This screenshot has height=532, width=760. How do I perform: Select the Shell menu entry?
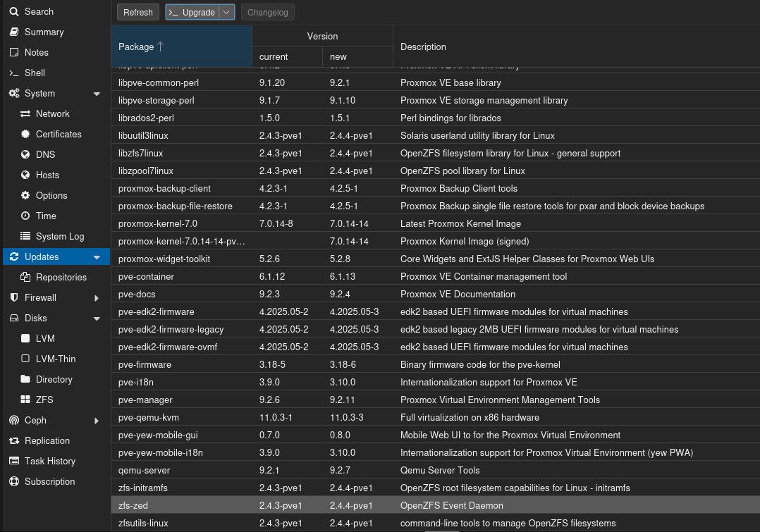point(56,73)
